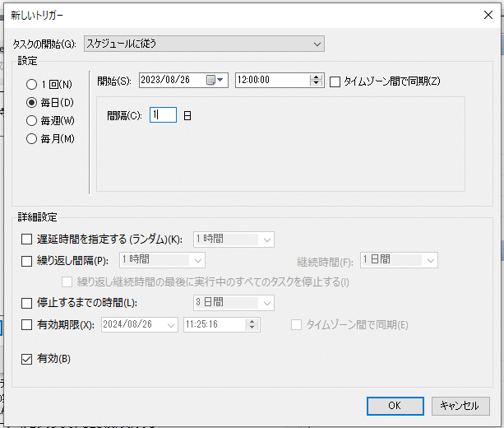Open the 継続時間(F) 1 日間 dropdown

click(x=399, y=260)
